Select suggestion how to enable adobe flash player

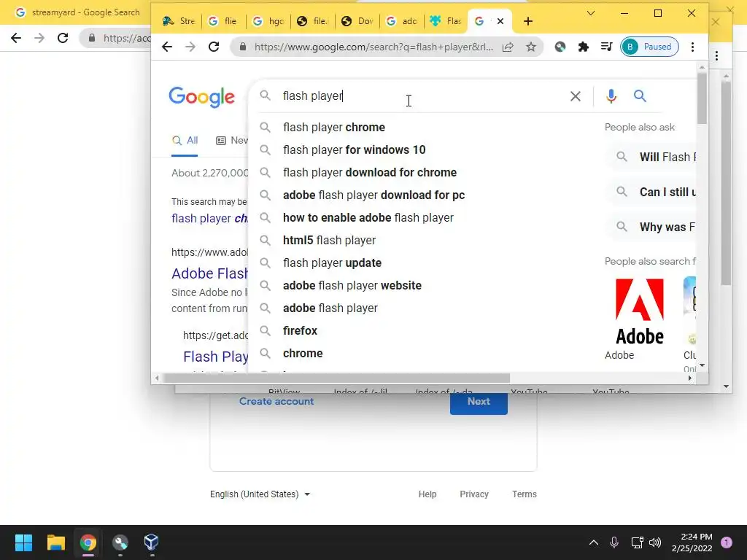[x=368, y=217]
